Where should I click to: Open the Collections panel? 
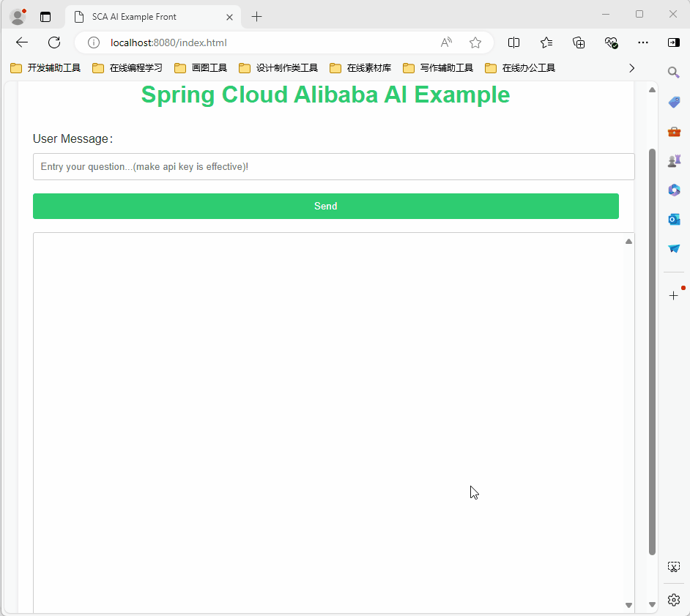[x=579, y=42]
